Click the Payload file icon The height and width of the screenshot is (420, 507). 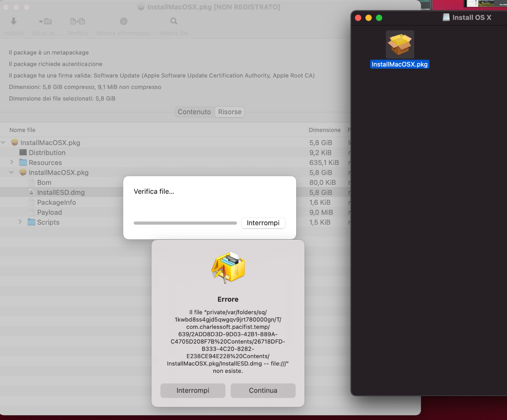click(32, 212)
